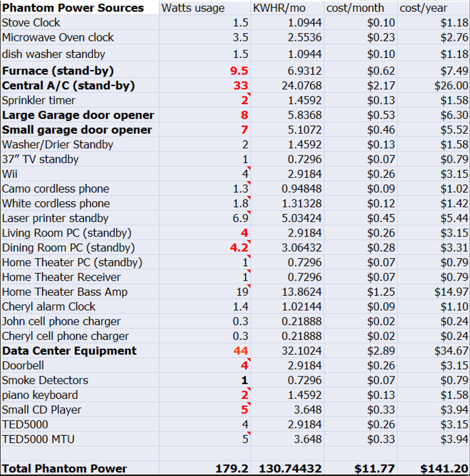Click Data Center Equipment watts value 44
The width and height of the screenshot is (470, 476).
[x=240, y=351]
